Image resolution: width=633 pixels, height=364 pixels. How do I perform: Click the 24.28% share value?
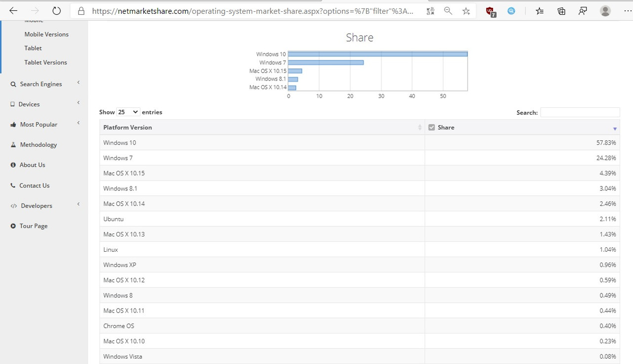click(606, 158)
